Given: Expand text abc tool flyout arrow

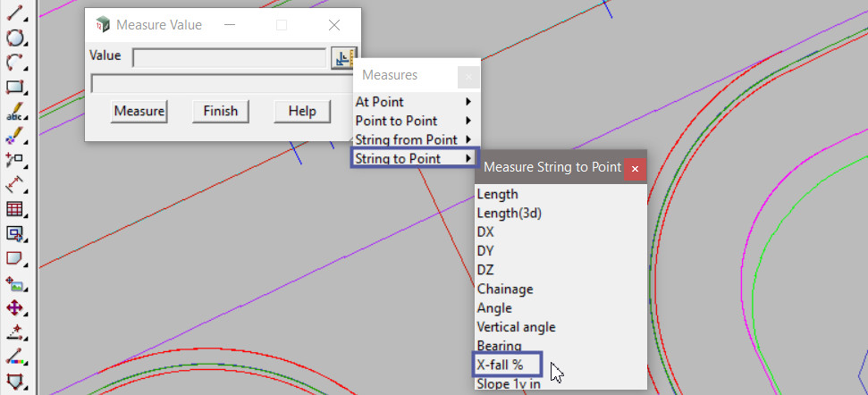Looking at the screenshot, I should click(x=25, y=117).
